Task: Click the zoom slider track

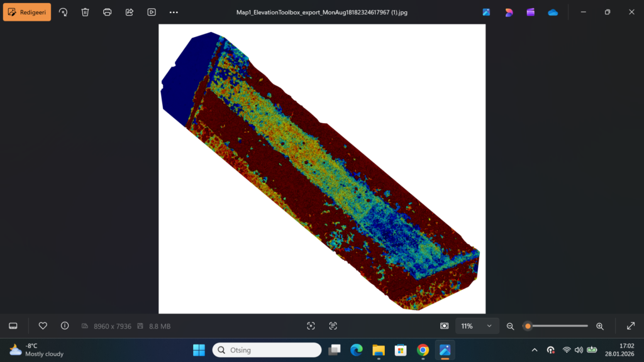Action: 560,326
